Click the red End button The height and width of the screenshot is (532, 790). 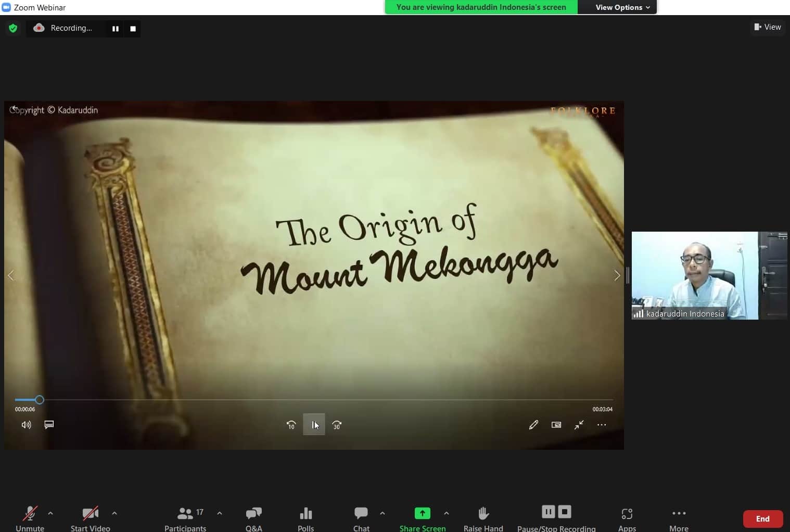[x=762, y=518]
